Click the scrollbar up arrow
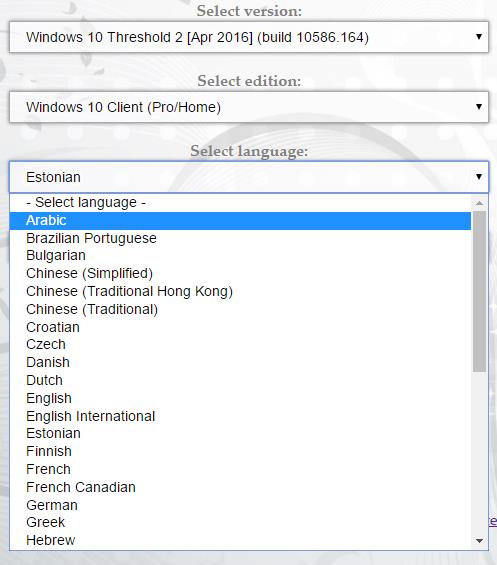497x565 pixels. [479, 203]
